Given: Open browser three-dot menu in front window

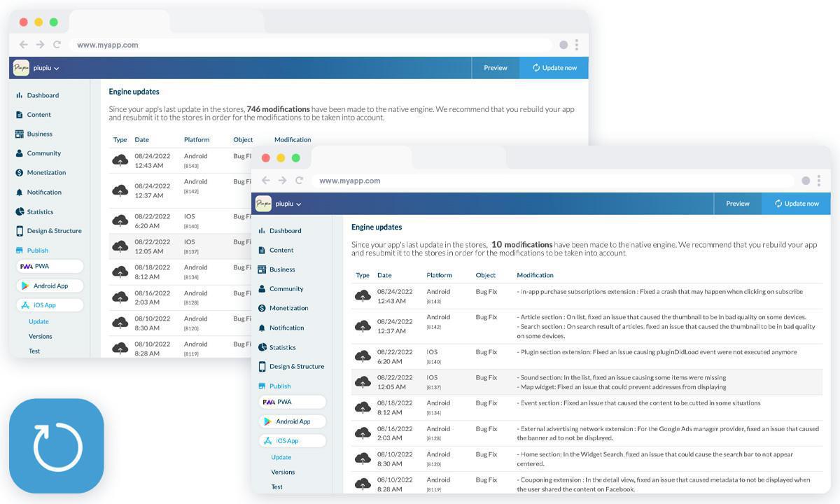Looking at the screenshot, I should (818, 181).
